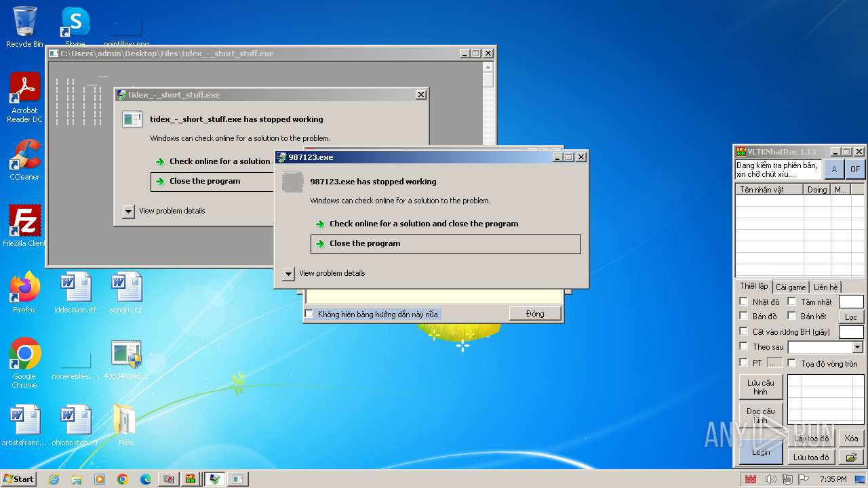
Task: Enable the Tầm nhặt checkbox
Action: coord(791,302)
